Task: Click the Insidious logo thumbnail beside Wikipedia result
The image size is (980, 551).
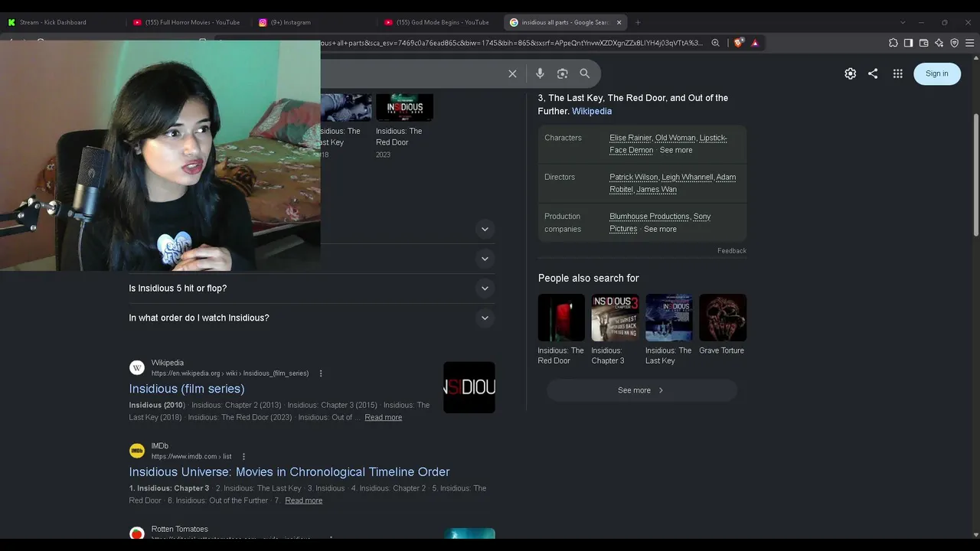Action: pos(469,387)
